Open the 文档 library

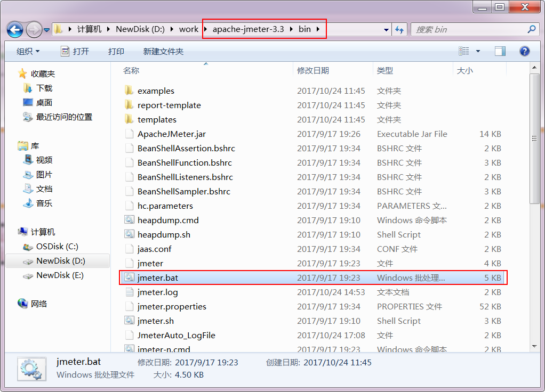tap(44, 189)
